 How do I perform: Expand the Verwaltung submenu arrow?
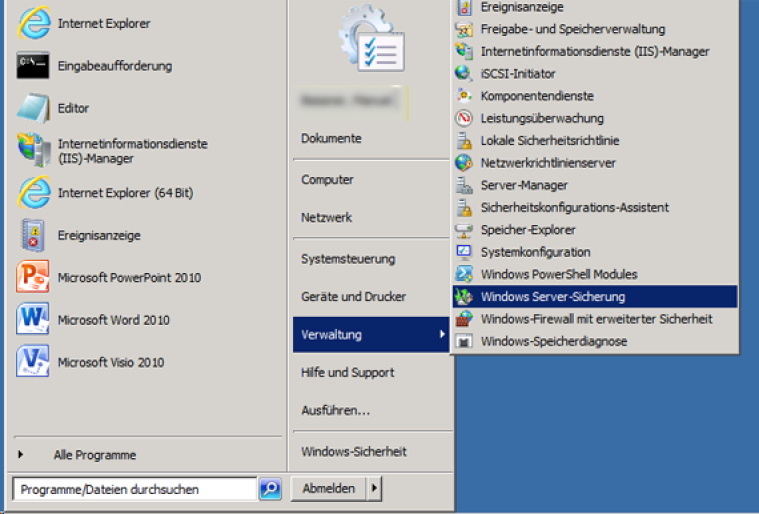pos(442,334)
